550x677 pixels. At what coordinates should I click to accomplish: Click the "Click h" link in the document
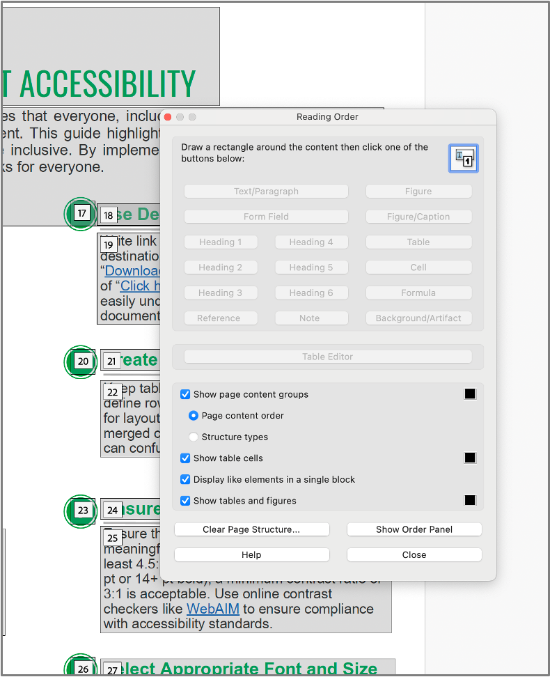[x=140, y=286]
